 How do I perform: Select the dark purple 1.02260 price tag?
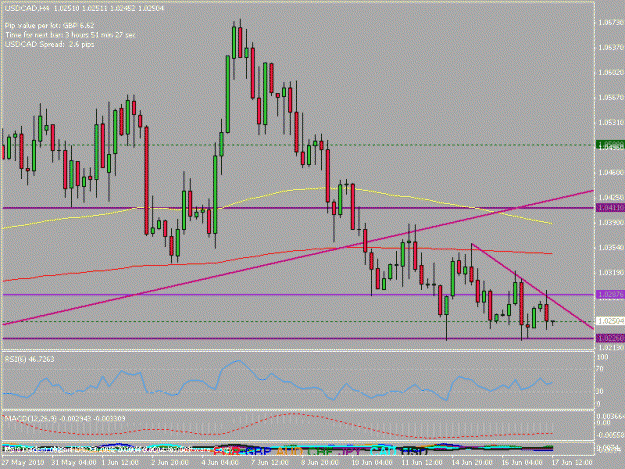pos(610,338)
